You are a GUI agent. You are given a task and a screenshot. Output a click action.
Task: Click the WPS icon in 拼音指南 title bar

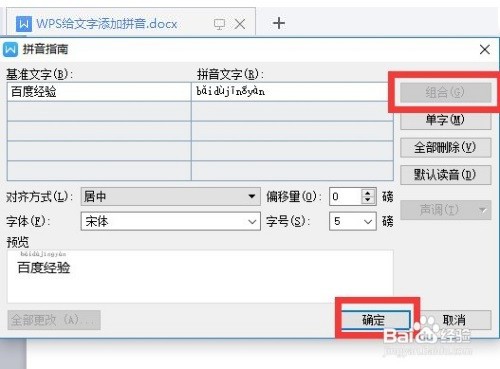(x=10, y=50)
